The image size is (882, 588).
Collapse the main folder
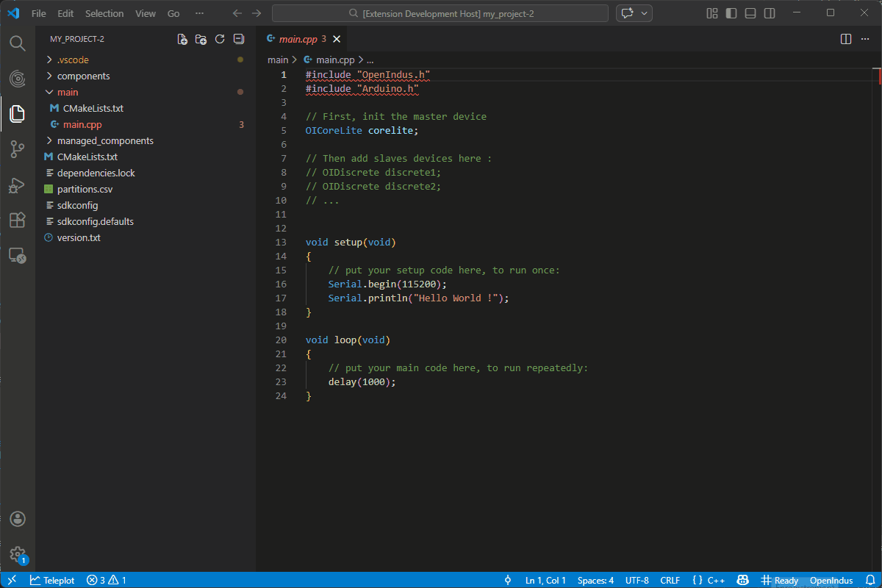[x=68, y=92]
